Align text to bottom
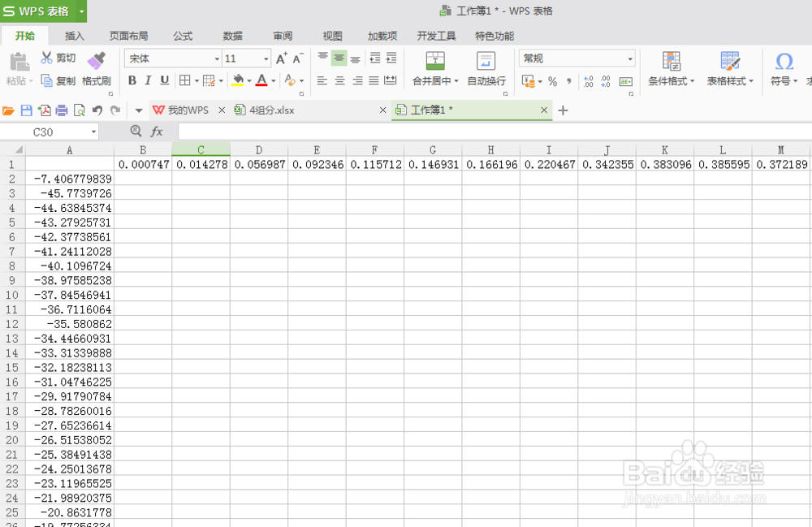 click(356, 58)
